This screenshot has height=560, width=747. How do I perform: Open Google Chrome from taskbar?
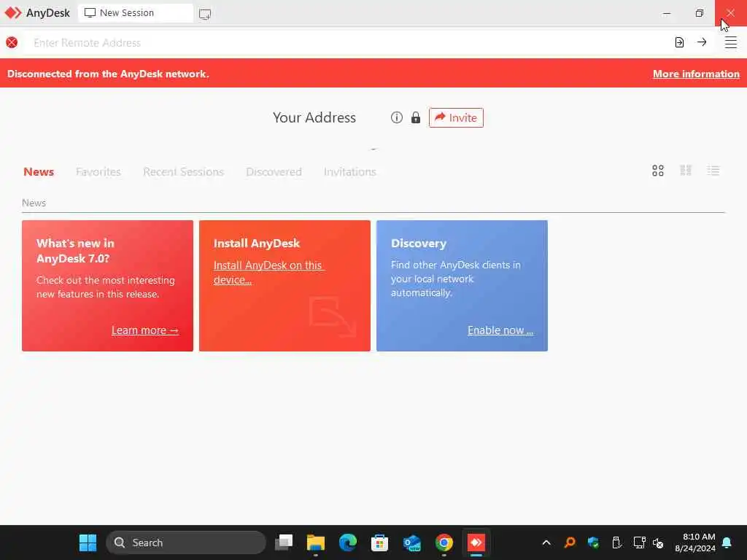pyautogui.click(x=444, y=542)
